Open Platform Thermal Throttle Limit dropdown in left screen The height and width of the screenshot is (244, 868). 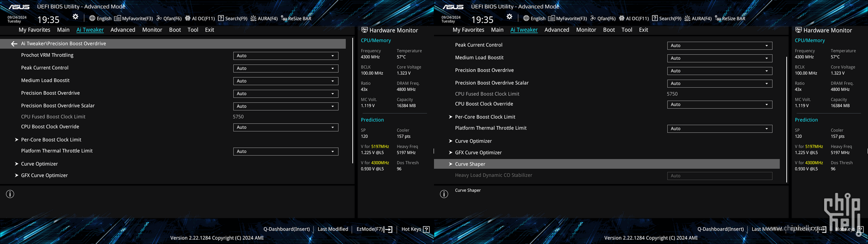[x=286, y=152]
